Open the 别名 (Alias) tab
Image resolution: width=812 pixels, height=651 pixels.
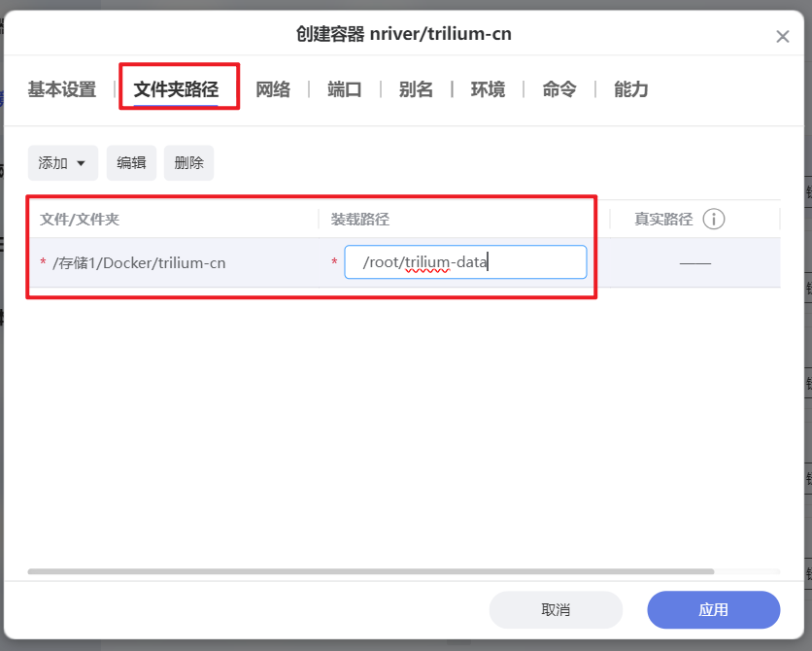click(x=416, y=88)
